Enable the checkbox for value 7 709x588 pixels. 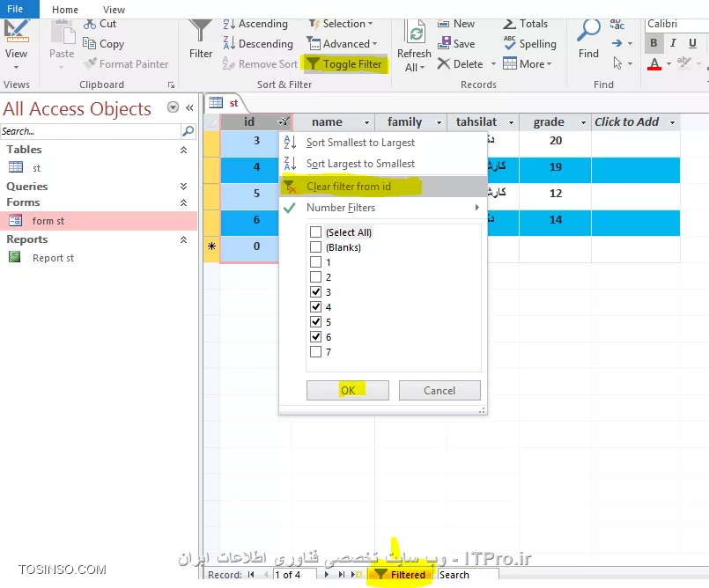point(315,352)
